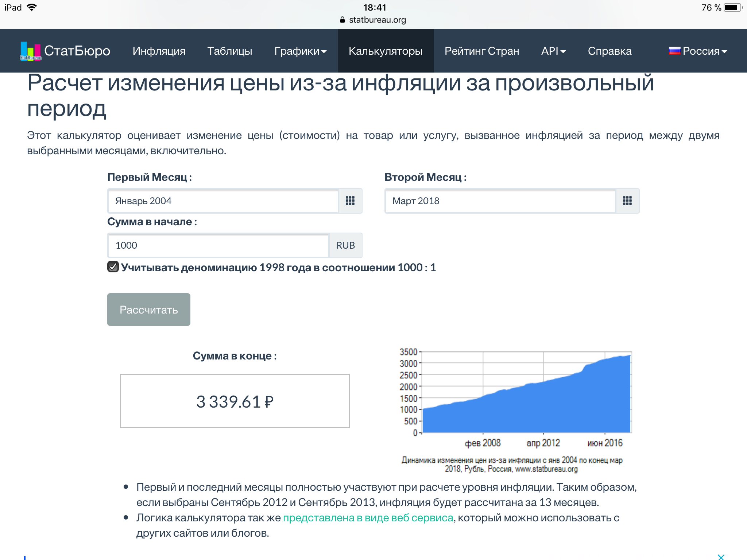Click the 'Первый Месяц' label
747x560 pixels.
tap(150, 177)
